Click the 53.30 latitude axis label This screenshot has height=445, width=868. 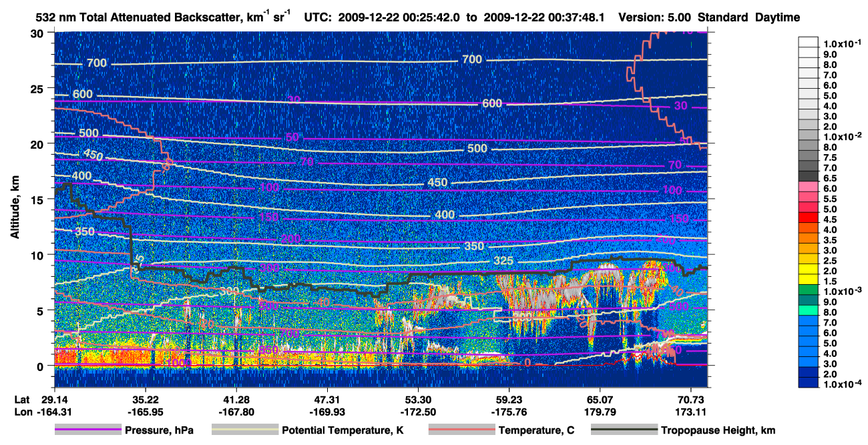(x=418, y=400)
